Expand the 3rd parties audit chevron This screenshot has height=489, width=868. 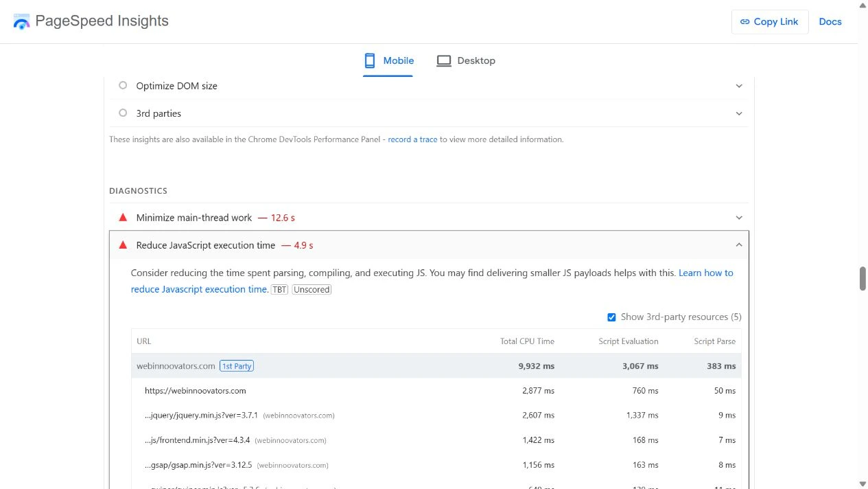click(x=739, y=113)
